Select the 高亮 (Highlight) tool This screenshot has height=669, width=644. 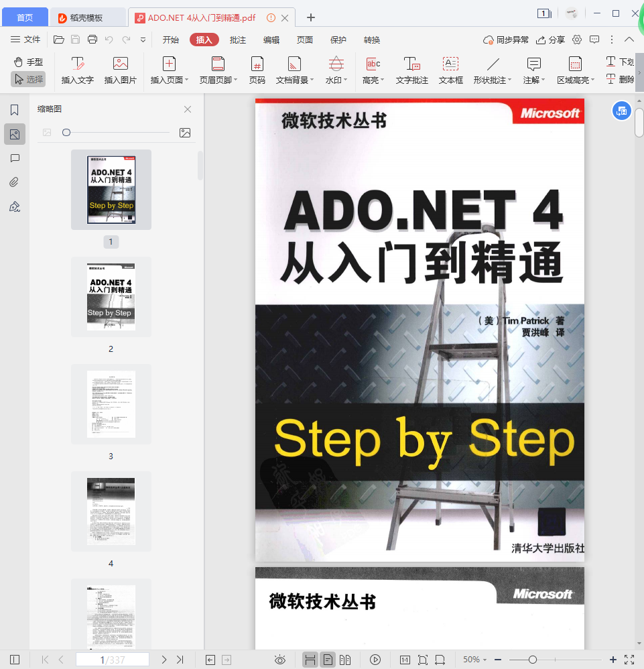click(373, 70)
